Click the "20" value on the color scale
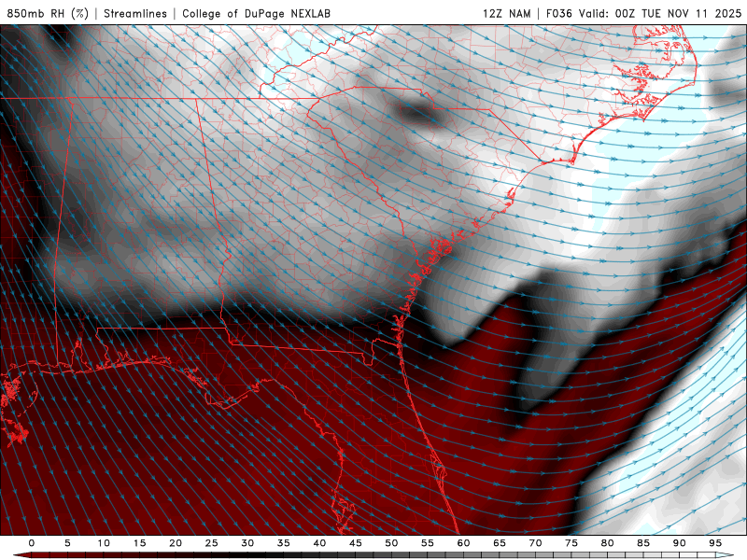Viewport: 747px width, 560px height. click(176, 543)
